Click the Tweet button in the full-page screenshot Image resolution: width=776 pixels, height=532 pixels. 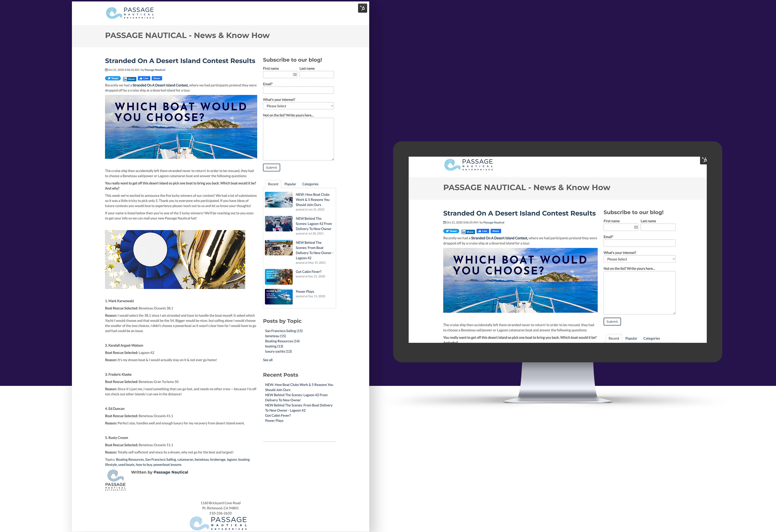click(113, 78)
